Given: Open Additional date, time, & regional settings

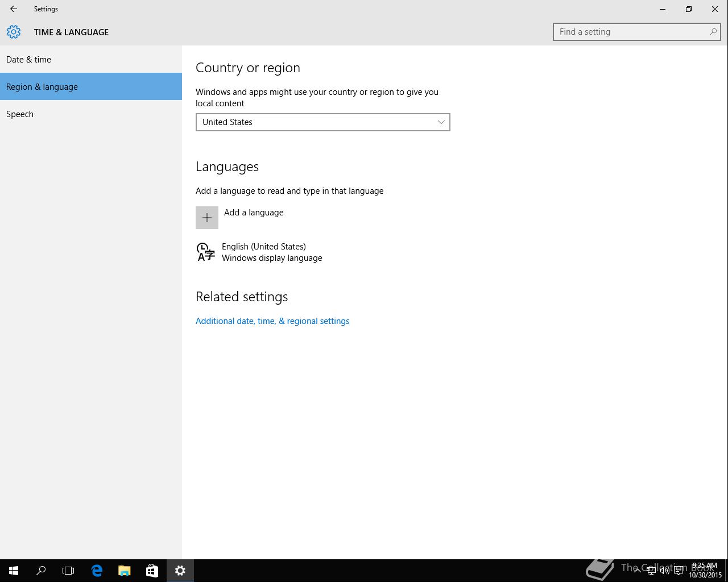Looking at the screenshot, I should pos(272,321).
